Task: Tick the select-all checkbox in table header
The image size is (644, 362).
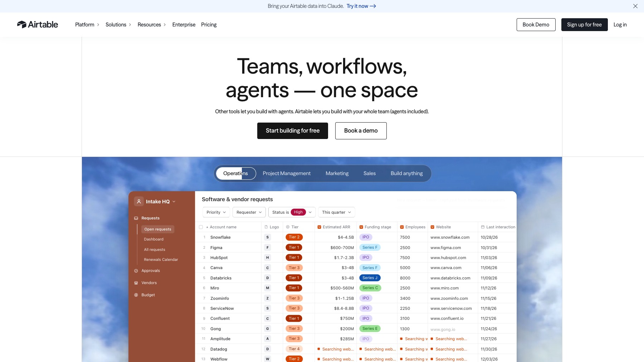Action: (201, 227)
